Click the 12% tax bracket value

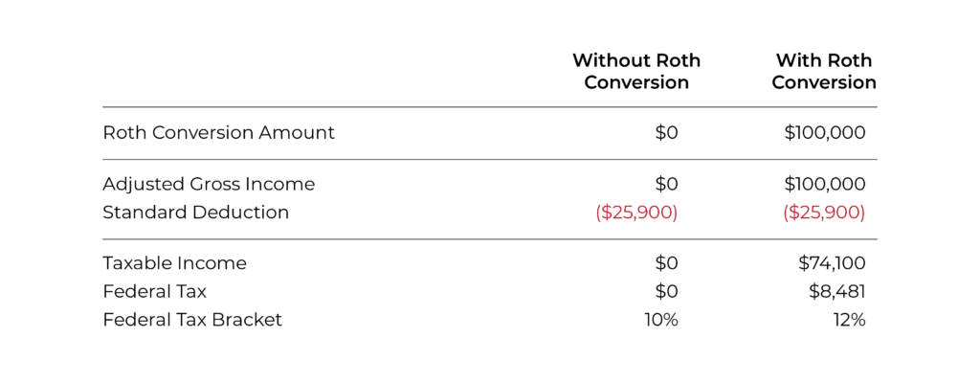849,320
